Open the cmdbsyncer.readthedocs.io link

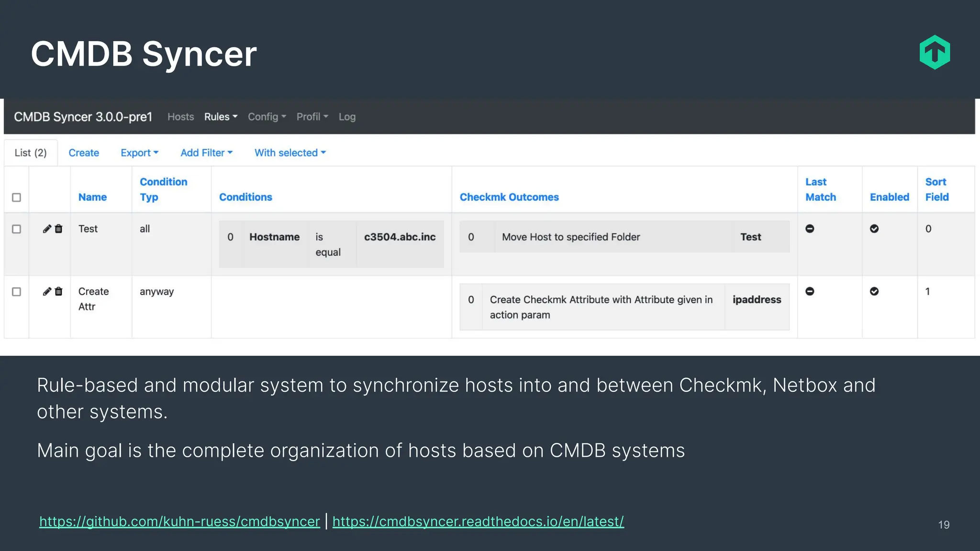[x=478, y=521]
